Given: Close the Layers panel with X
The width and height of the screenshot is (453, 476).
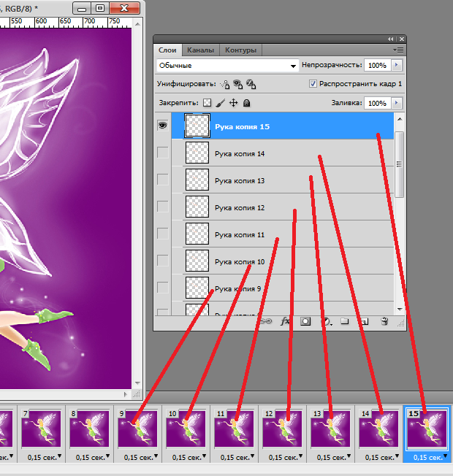Looking at the screenshot, I should point(402,39).
